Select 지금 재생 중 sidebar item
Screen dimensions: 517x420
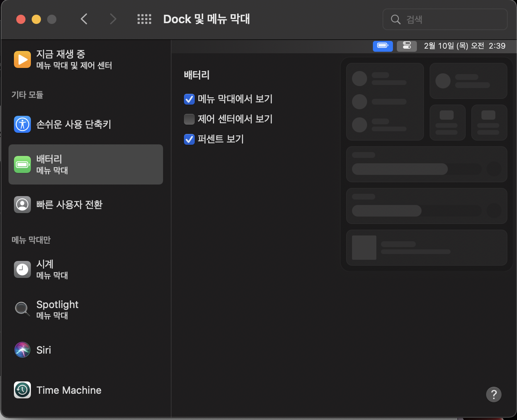(86, 59)
